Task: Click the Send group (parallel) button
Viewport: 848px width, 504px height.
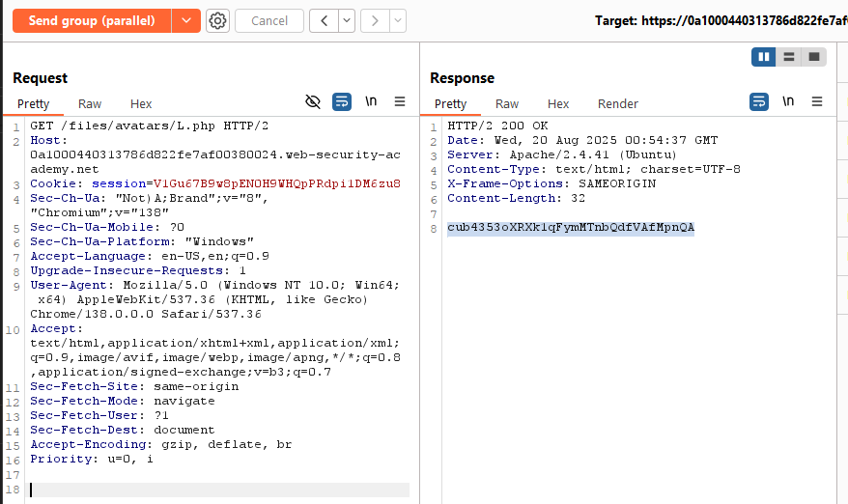Action: coord(92,20)
